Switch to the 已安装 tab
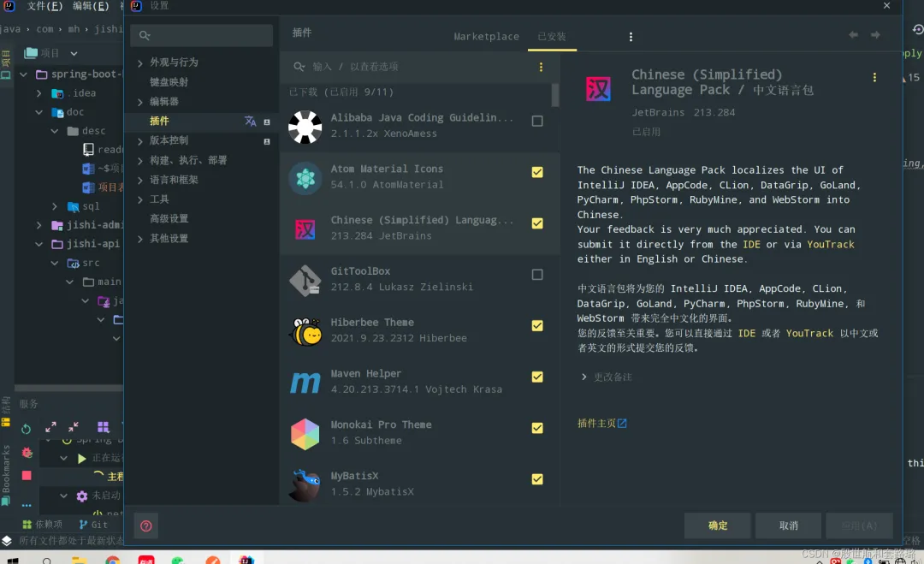Image resolution: width=924 pixels, height=564 pixels. 552,37
